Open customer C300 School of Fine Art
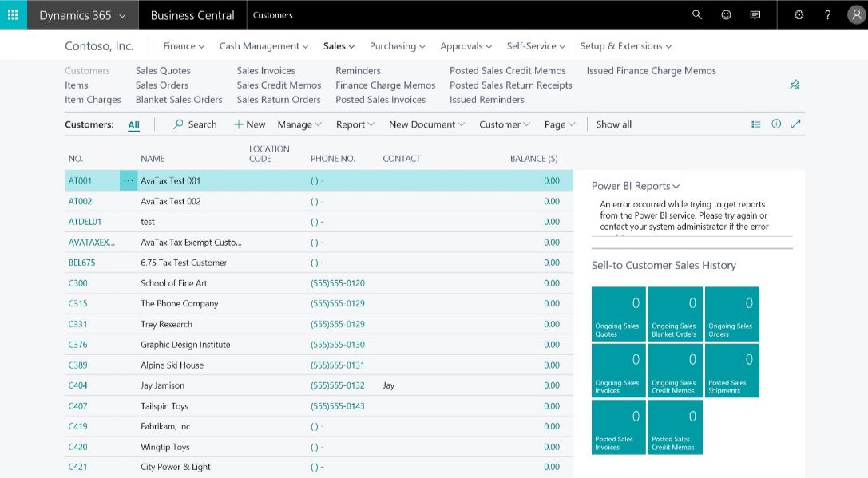This screenshot has width=868, height=478. [x=77, y=283]
